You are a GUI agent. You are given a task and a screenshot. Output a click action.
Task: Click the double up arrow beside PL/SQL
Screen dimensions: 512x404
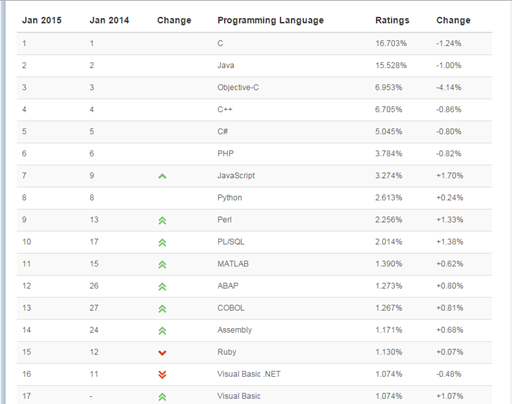tap(162, 242)
